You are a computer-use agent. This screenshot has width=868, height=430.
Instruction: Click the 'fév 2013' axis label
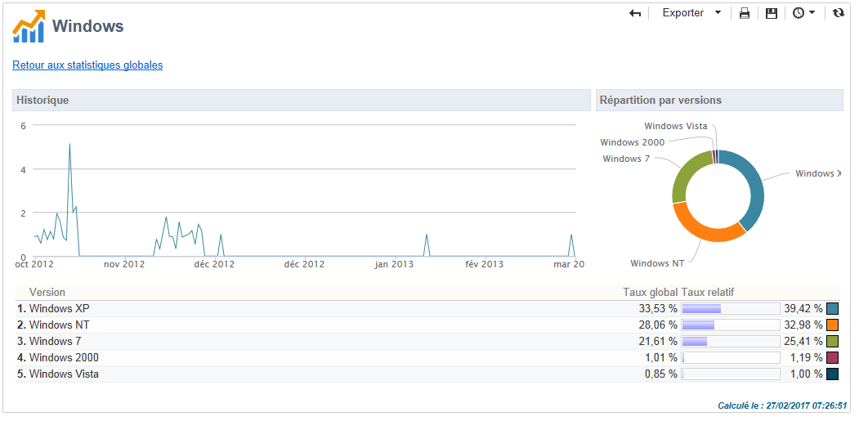click(x=485, y=264)
